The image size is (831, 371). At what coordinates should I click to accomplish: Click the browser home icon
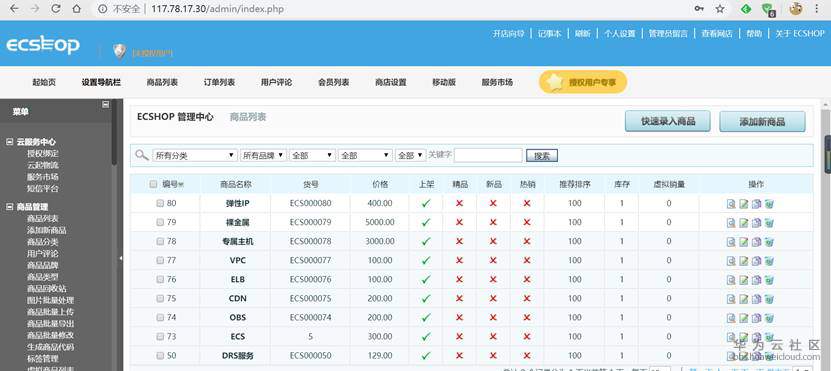click(x=76, y=9)
